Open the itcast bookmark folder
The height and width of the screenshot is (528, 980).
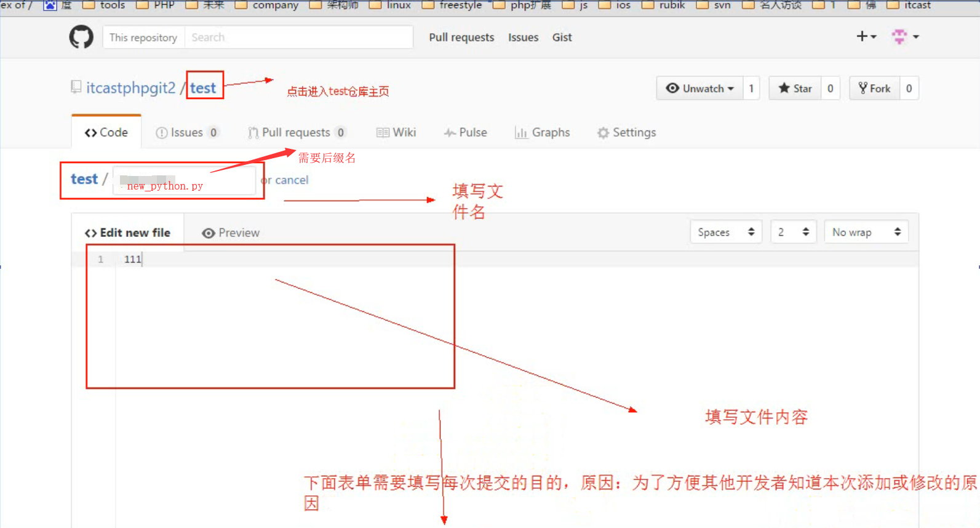coord(909,5)
